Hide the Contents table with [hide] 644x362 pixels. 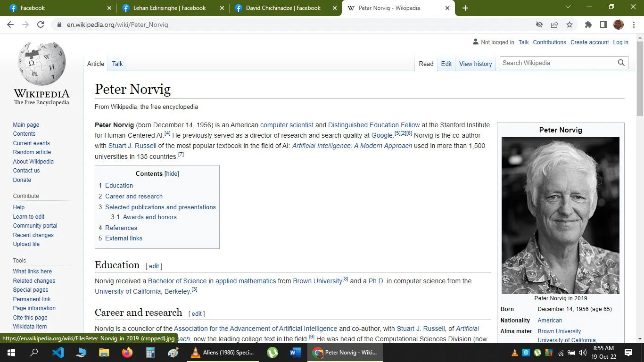(172, 174)
